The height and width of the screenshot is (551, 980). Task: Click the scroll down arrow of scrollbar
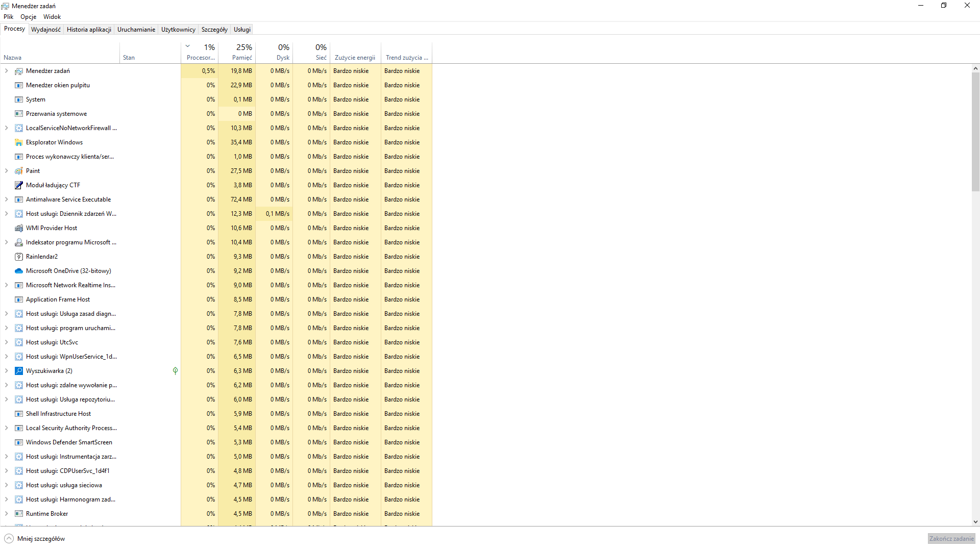[x=975, y=522]
